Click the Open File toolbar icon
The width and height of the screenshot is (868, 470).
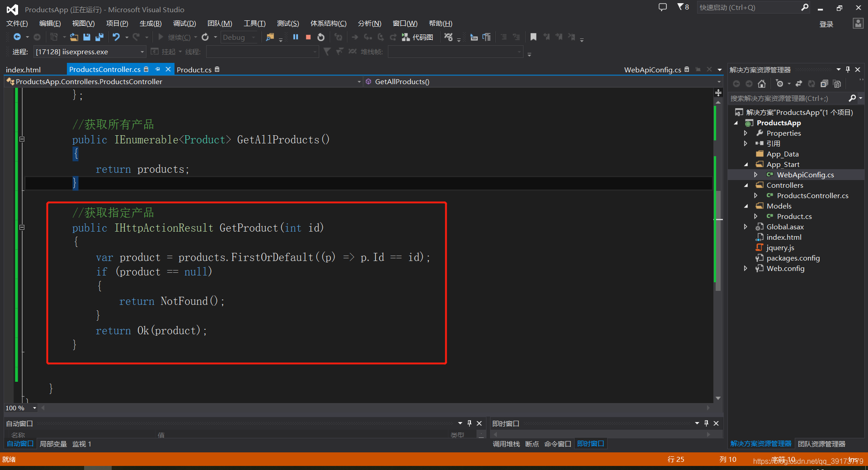[74, 37]
